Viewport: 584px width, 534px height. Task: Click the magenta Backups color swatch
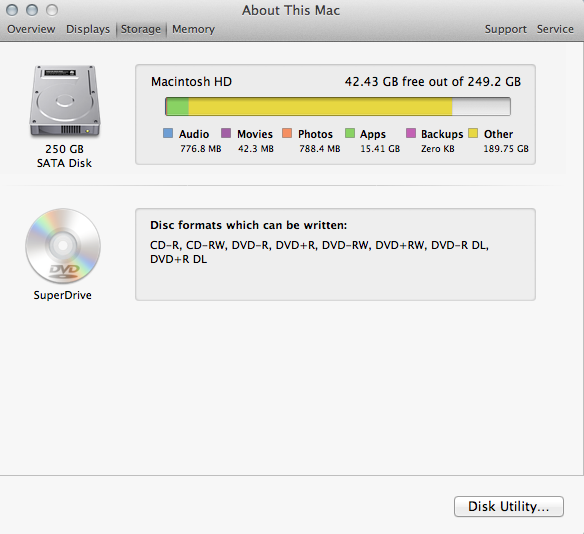pos(411,133)
